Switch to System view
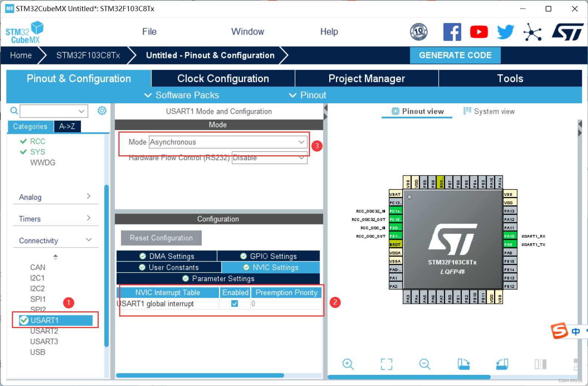Viewport: 588px width, 386px height. 489,111
